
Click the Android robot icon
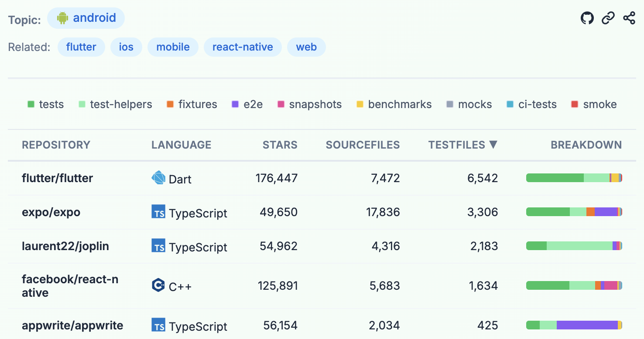(x=63, y=18)
